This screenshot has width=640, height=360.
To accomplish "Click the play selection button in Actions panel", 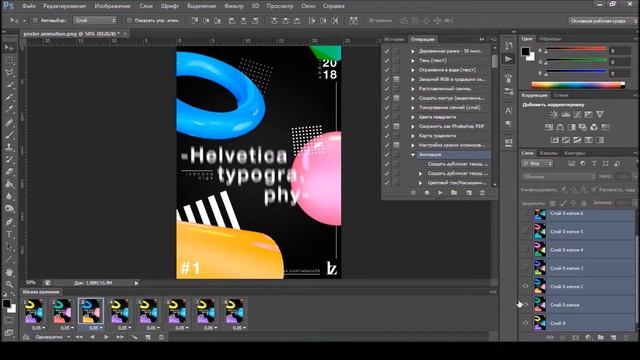I will pos(440,193).
